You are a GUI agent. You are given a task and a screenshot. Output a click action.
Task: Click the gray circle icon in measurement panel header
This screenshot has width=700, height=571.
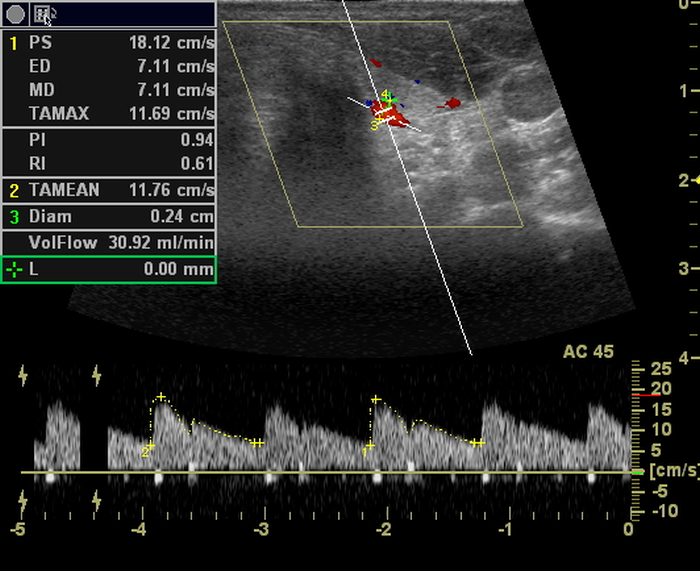click(15, 14)
